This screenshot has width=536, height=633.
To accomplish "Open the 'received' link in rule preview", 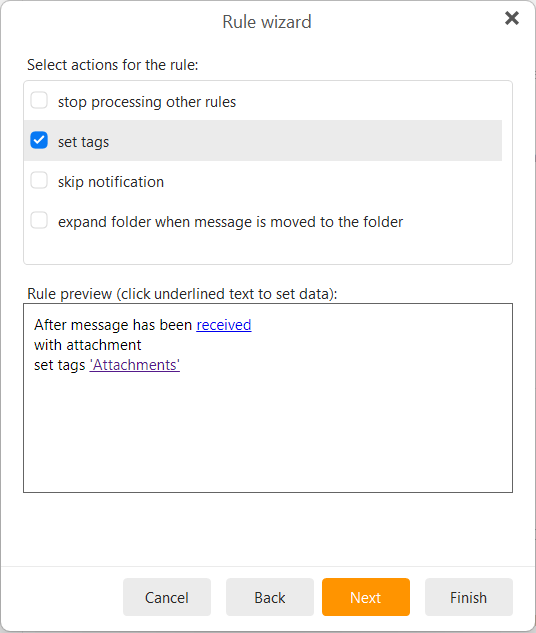I will (224, 325).
